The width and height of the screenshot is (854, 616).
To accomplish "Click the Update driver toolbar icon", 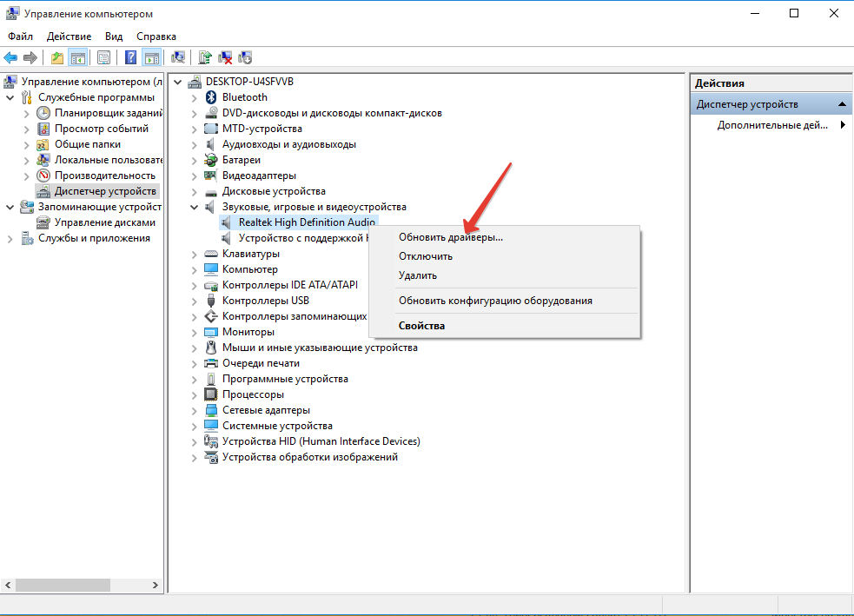I will (205, 57).
